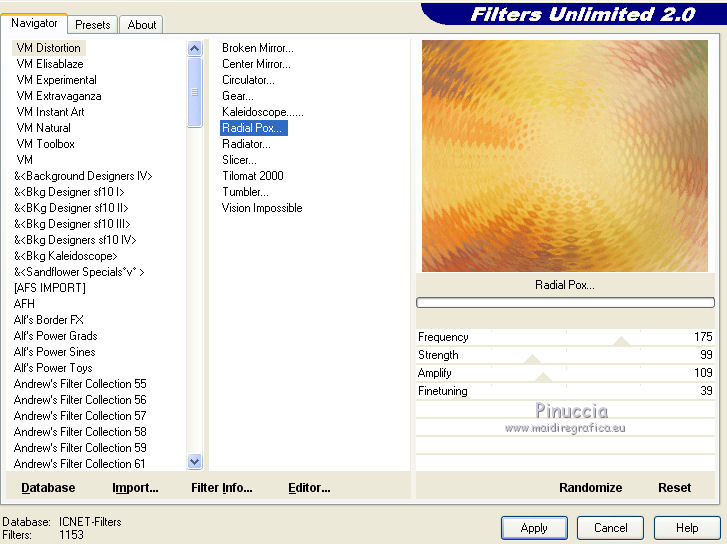This screenshot has width=727, height=544.
Task: Click the Cancel button
Action: [610, 528]
